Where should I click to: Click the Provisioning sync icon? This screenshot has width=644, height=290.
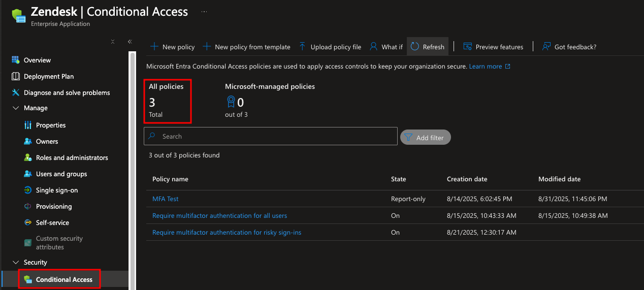(x=28, y=206)
